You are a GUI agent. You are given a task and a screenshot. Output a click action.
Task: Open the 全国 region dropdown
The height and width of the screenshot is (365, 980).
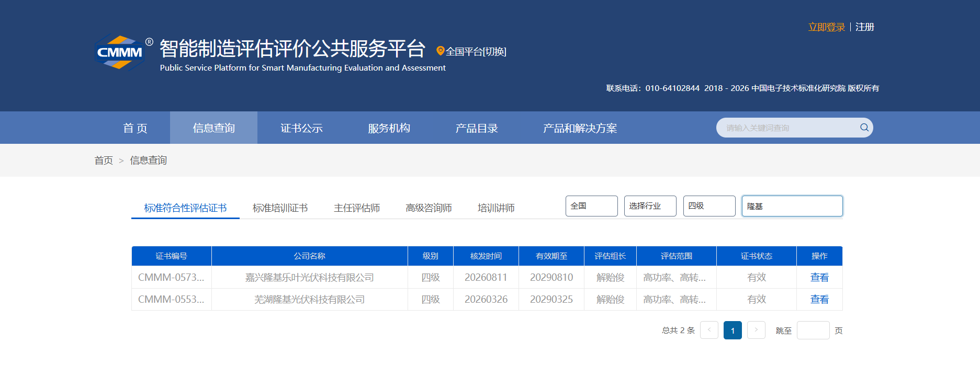[x=591, y=206]
